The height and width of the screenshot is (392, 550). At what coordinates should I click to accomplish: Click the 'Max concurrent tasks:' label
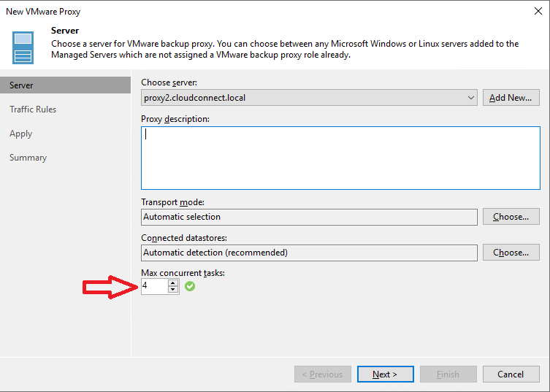click(183, 273)
